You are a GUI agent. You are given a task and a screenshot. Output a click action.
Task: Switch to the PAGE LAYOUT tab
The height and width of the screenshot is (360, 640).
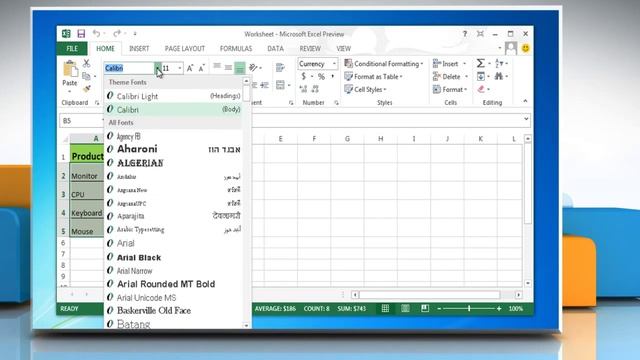coord(185,49)
